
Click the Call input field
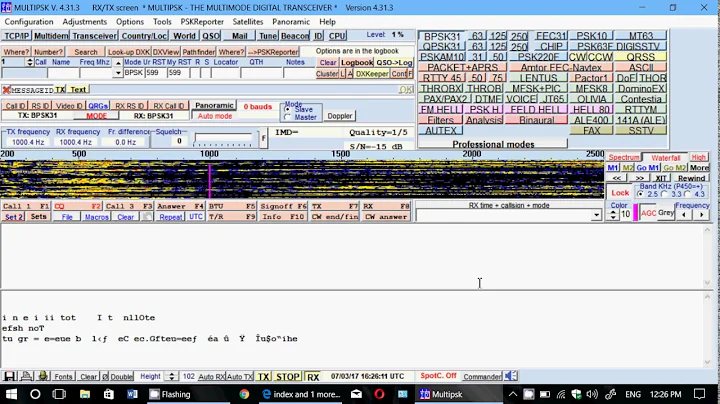point(24,73)
